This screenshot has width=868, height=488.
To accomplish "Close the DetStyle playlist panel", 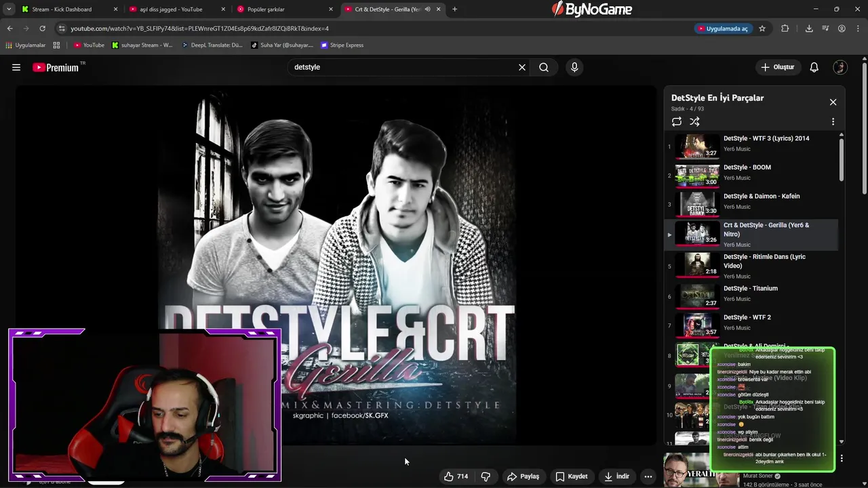I will point(833,102).
